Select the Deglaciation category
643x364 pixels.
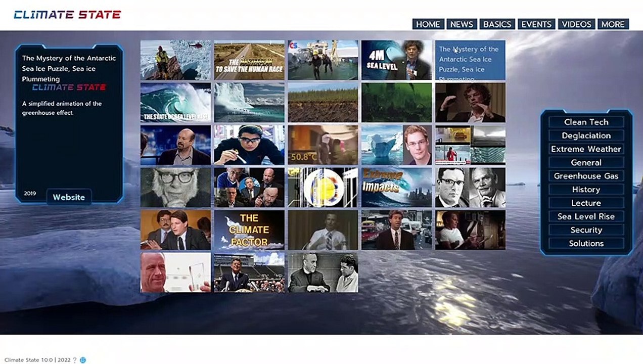586,135
